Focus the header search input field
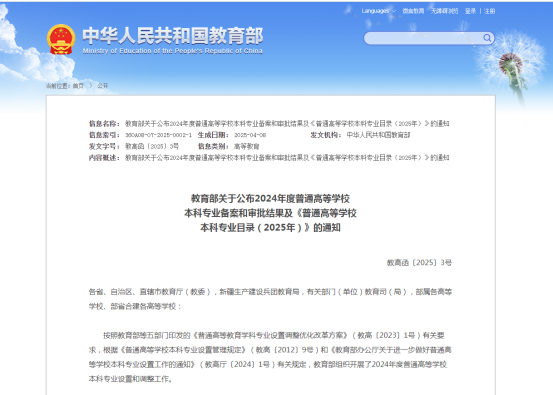Viewport: 553px width, 395px height. point(423,38)
